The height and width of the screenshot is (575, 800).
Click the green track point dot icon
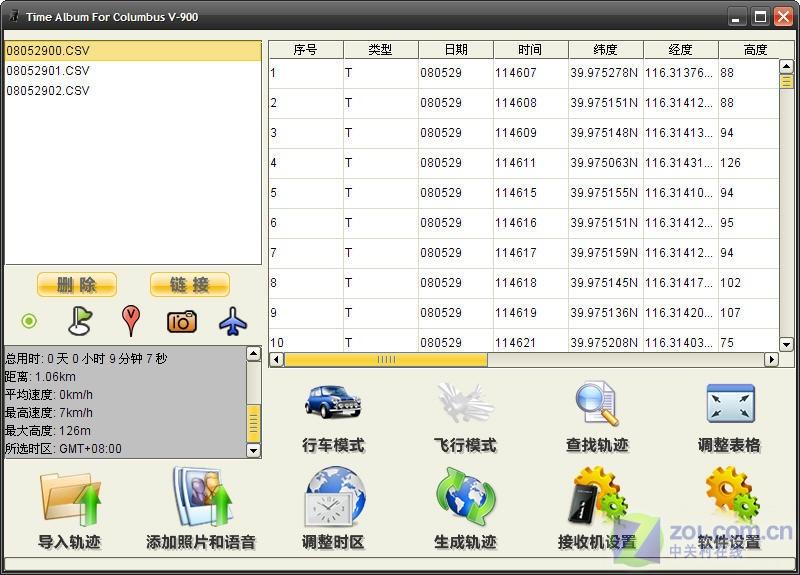coord(29,321)
